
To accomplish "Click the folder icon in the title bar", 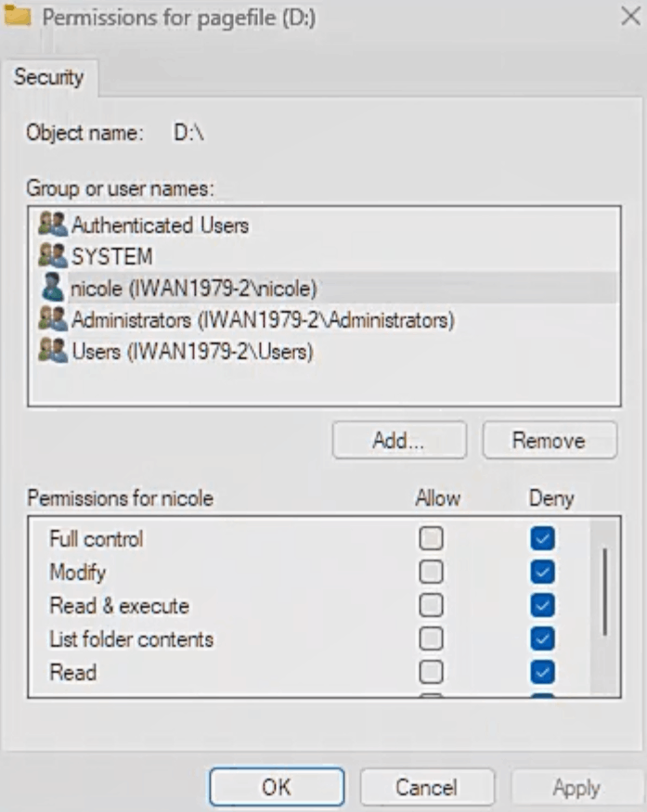I will point(20,13).
